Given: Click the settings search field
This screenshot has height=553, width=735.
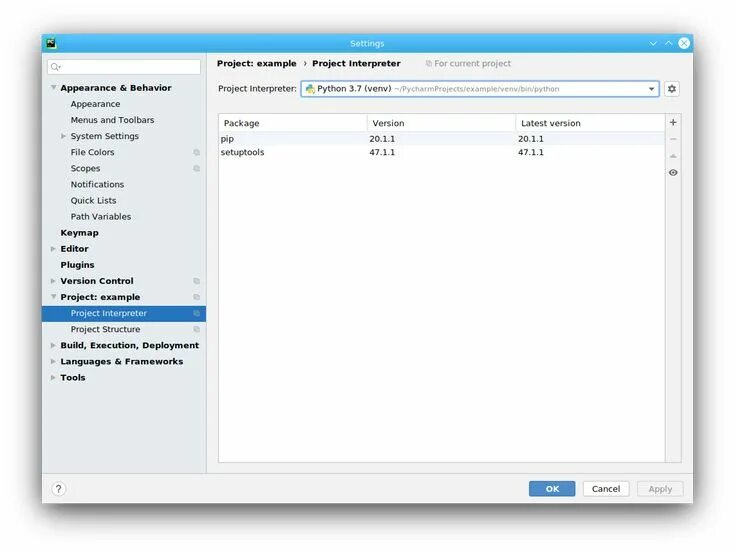Looking at the screenshot, I should pos(124,67).
